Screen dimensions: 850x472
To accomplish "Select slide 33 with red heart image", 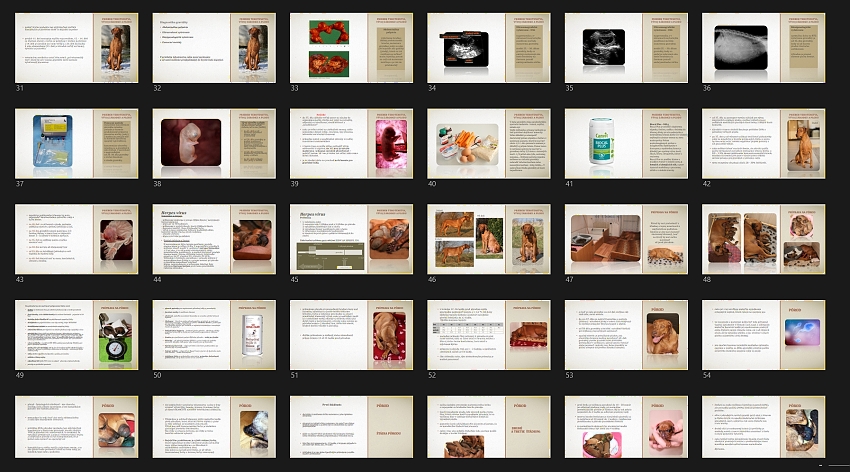I will [351, 47].
